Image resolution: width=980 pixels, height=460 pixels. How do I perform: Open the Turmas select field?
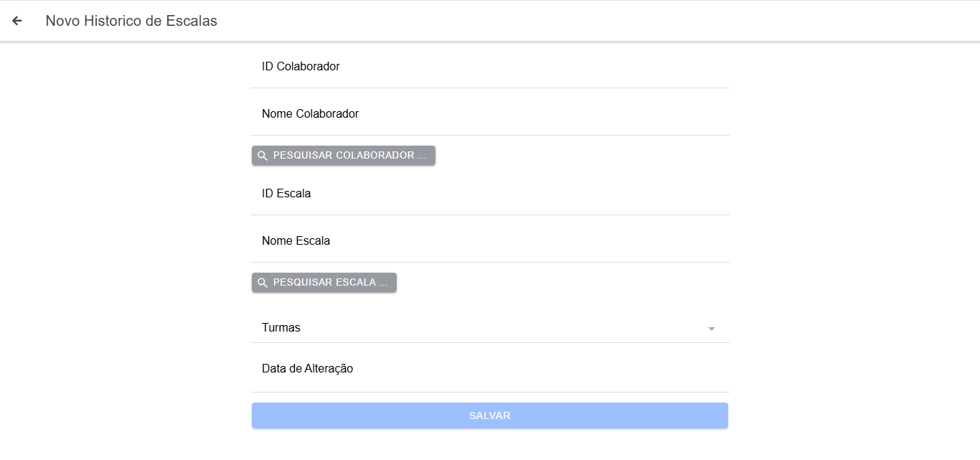(x=489, y=328)
